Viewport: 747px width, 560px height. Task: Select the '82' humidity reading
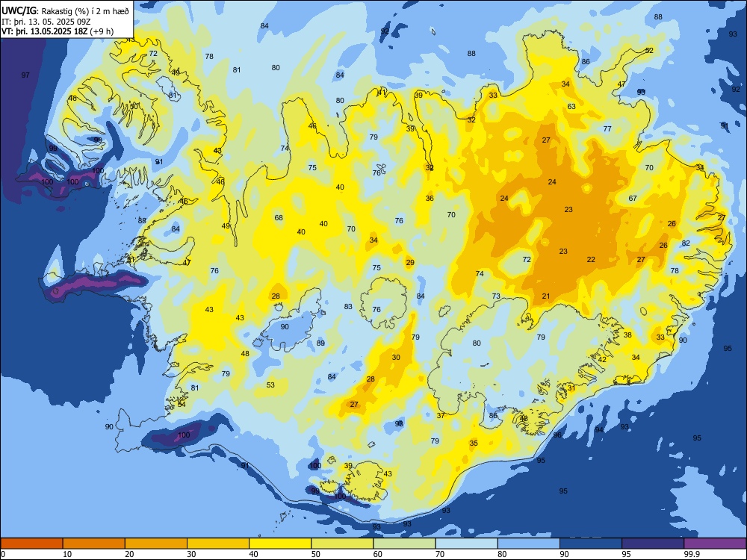tap(686, 243)
